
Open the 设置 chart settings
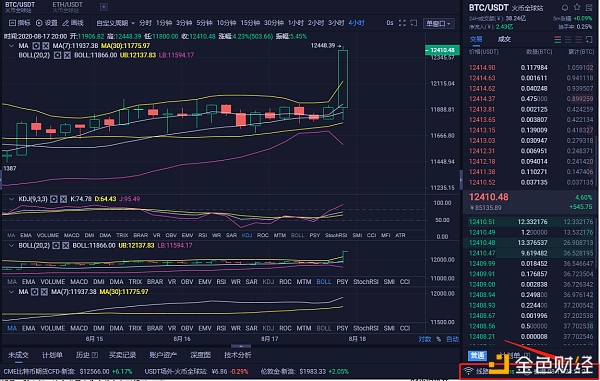click(x=46, y=23)
